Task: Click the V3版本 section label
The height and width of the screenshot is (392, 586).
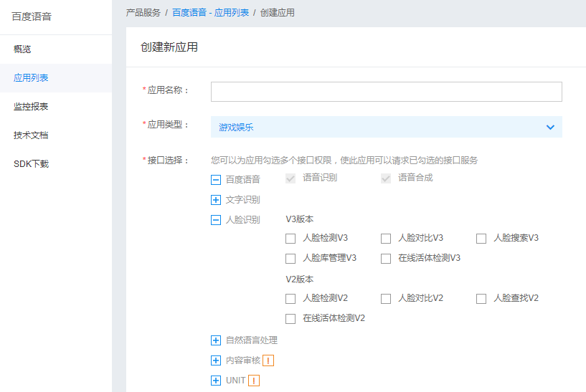Action: tap(300, 219)
